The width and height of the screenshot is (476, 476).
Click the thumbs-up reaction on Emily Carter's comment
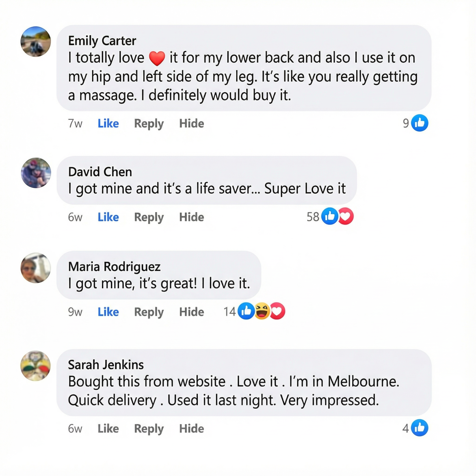tap(420, 123)
